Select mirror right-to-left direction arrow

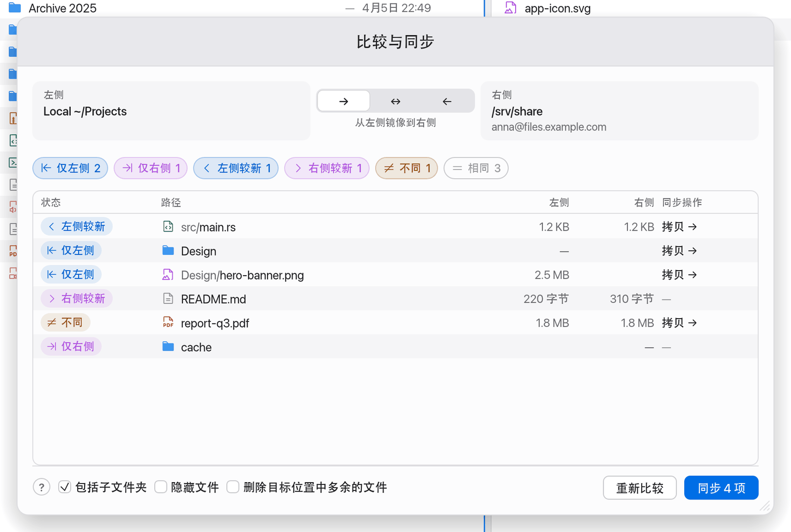(447, 101)
